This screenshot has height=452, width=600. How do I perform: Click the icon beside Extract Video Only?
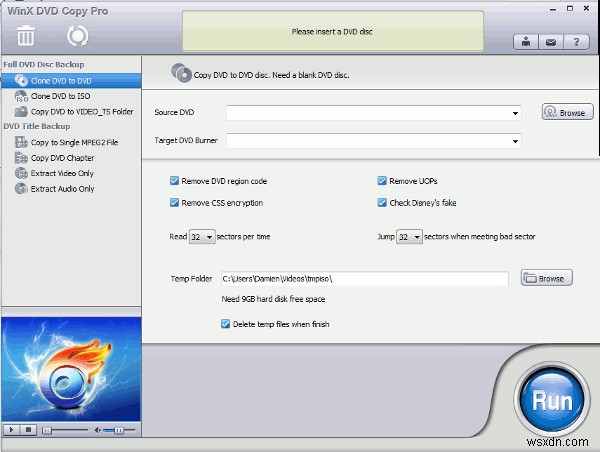tap(21, 173)
